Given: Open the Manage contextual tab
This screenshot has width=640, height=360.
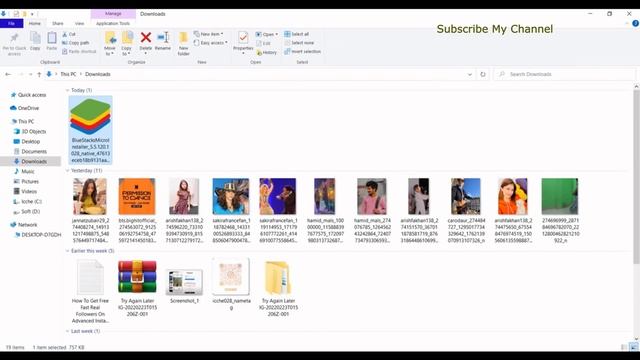Looking at the screenshot, I should coord(113,14).
